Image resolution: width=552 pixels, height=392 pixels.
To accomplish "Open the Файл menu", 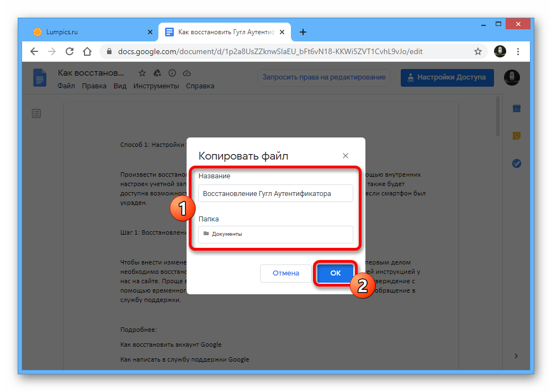I will pyautogui.click(x=66, y=86).
